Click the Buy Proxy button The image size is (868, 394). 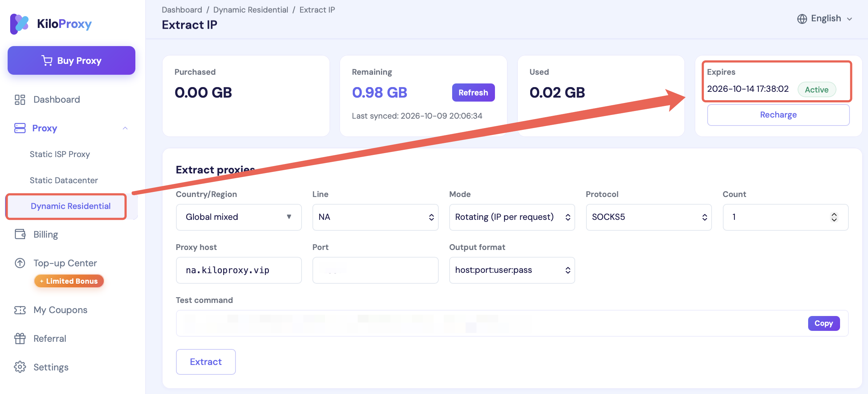71,61
